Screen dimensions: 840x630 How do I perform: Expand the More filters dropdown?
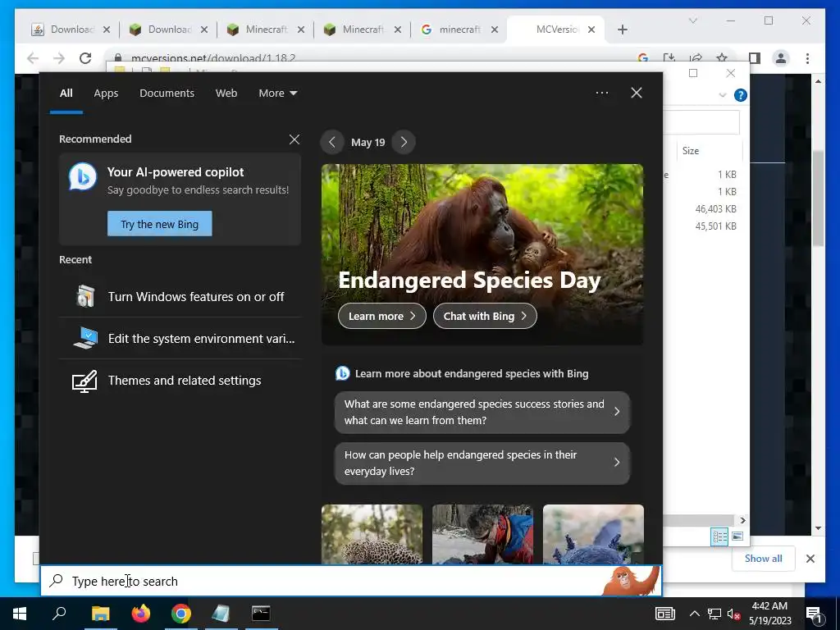277,94
